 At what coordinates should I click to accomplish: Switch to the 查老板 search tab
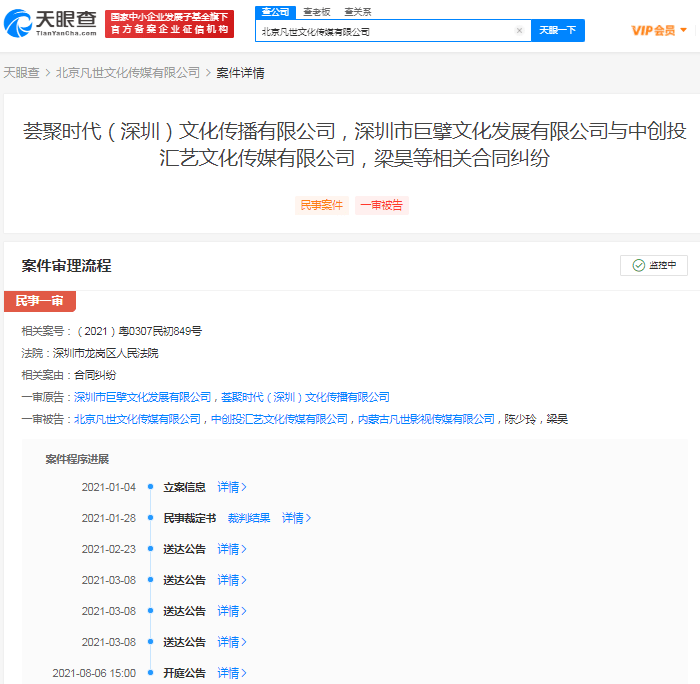(x=316, y=11)
